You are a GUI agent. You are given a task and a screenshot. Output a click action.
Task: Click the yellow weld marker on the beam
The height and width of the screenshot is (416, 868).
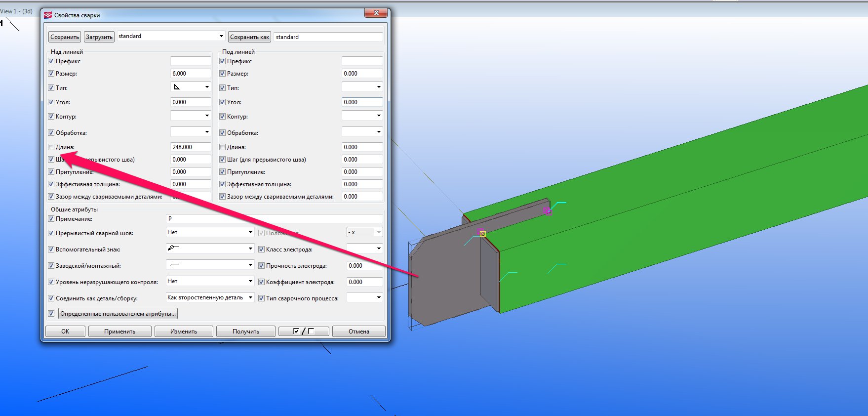point(483,234)
